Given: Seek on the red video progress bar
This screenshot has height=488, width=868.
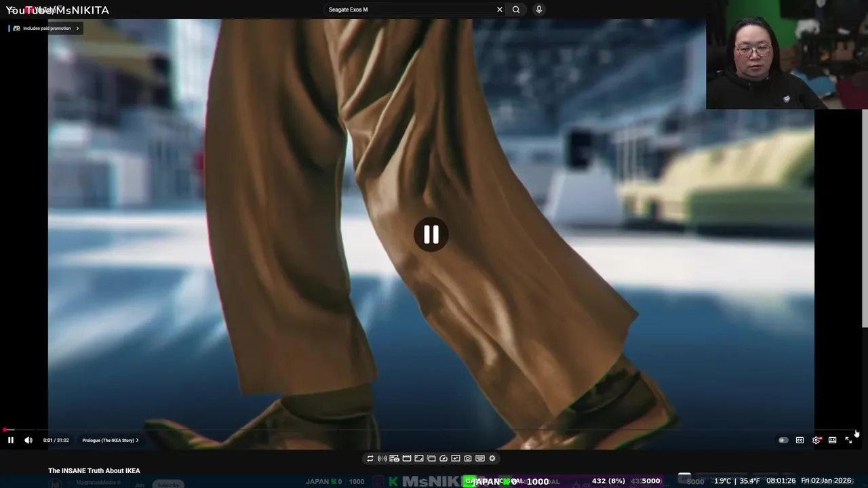Looking at the screenshot, I should [431, 430].
